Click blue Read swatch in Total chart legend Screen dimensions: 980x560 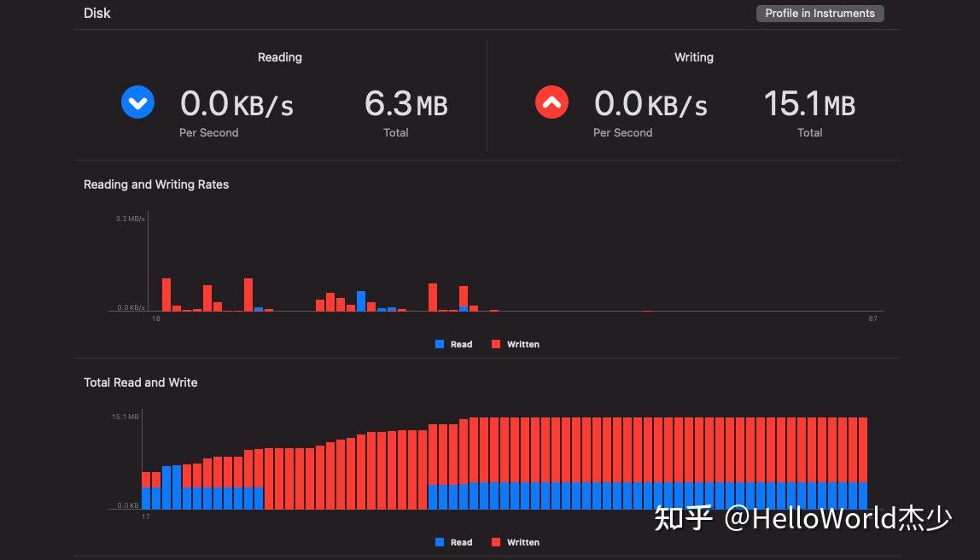(x=440, y=543)
